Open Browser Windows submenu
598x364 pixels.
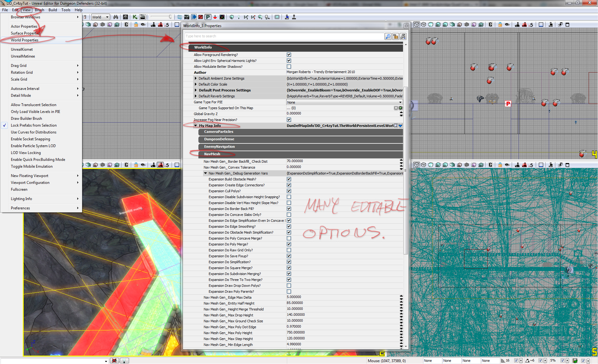click(41, 17)
